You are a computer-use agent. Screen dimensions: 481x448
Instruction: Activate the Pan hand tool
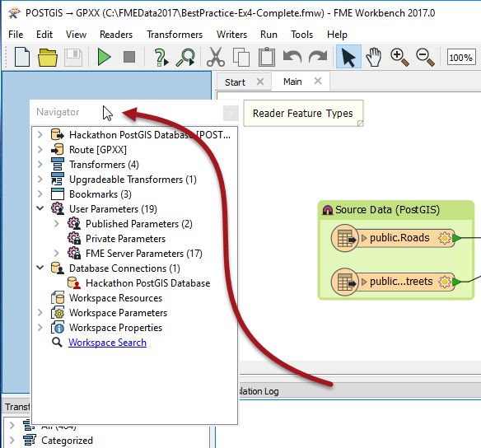pyautogui.click(x=374, y=57)
